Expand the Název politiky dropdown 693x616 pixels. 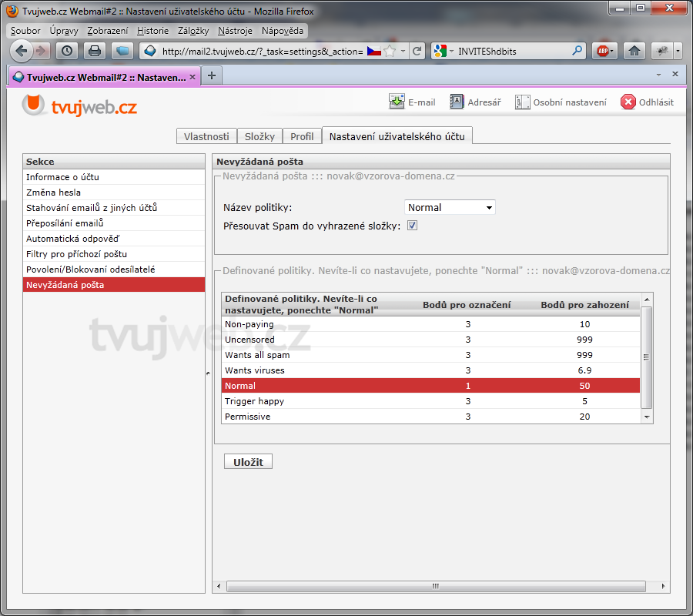pos(450,207)
